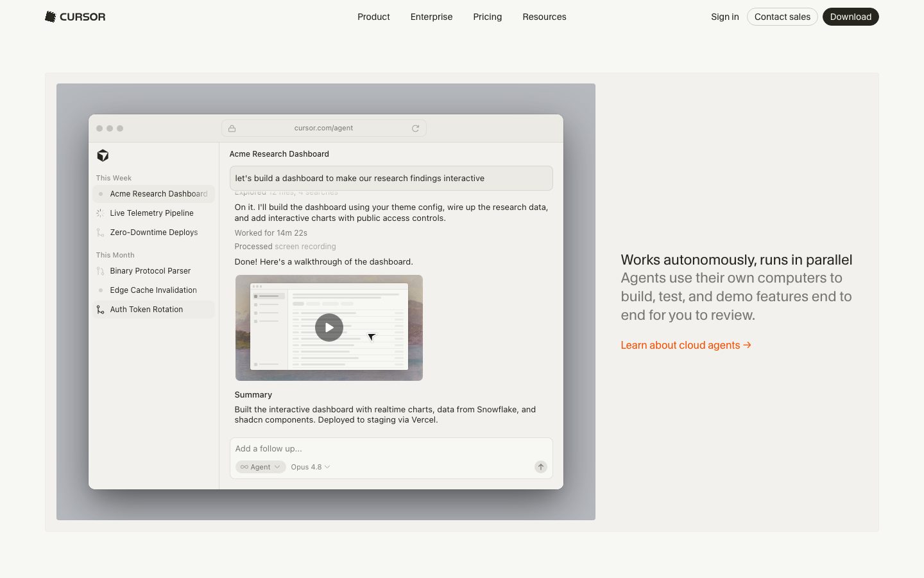Select Live Telemetry Pipeline in the sidebar
This screenshot has width=924, height=578.
[x=154, y=213]
